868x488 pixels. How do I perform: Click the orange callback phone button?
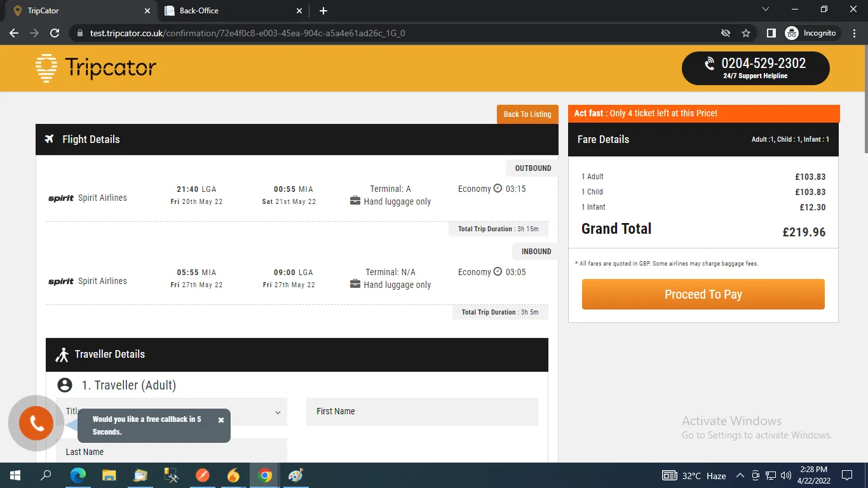[x=36, y=423]
